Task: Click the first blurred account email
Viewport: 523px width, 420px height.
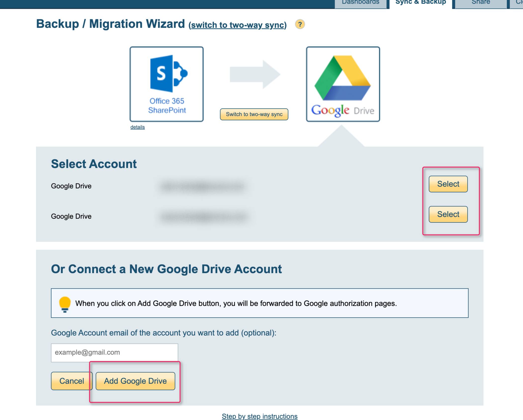Action: (203, 186)
